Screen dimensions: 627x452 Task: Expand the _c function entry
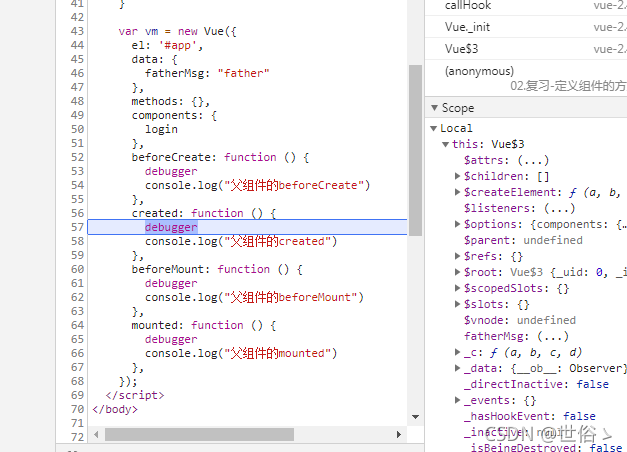pyautogui.click(x=457, y=352)
